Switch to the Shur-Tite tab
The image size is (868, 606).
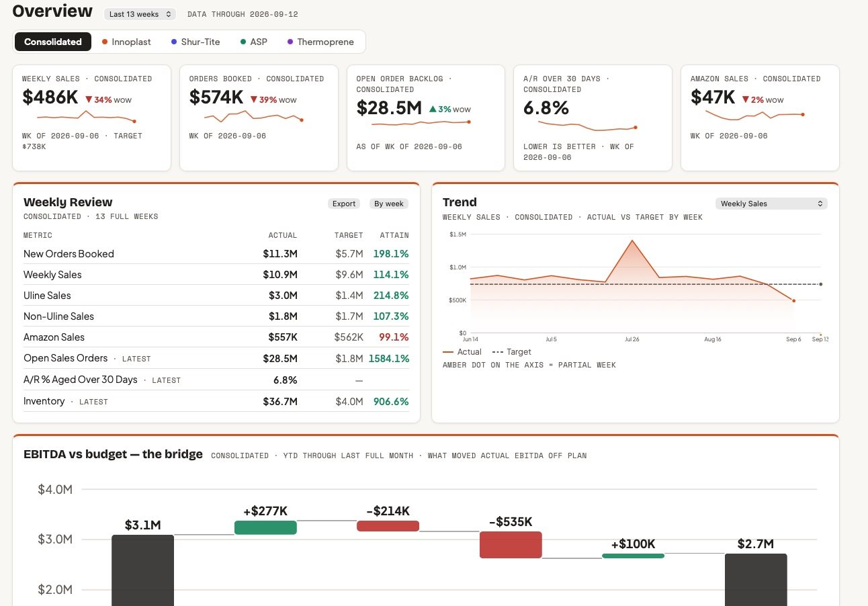point(196,42)
